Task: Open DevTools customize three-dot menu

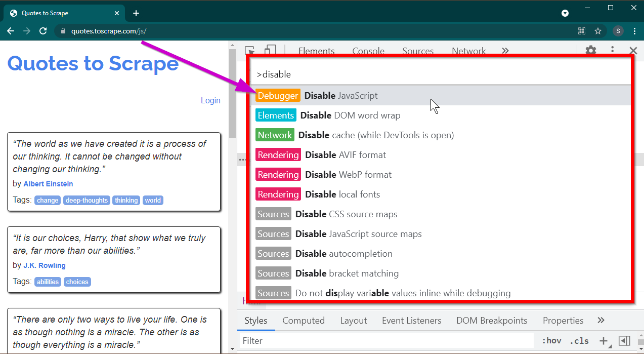Action: coord(612,50)
